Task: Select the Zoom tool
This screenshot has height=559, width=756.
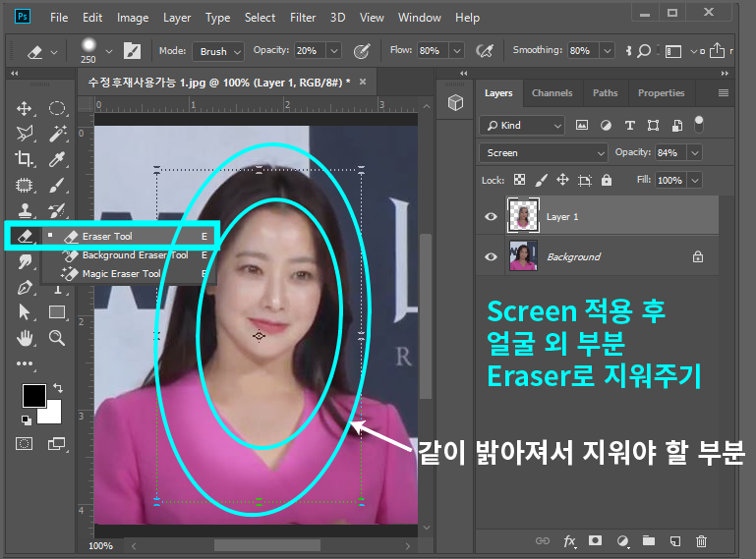Action: point(57,338)
